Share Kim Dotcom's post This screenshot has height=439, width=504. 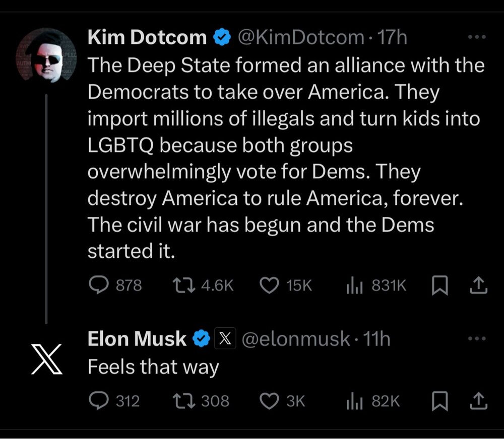click(478, 286)
